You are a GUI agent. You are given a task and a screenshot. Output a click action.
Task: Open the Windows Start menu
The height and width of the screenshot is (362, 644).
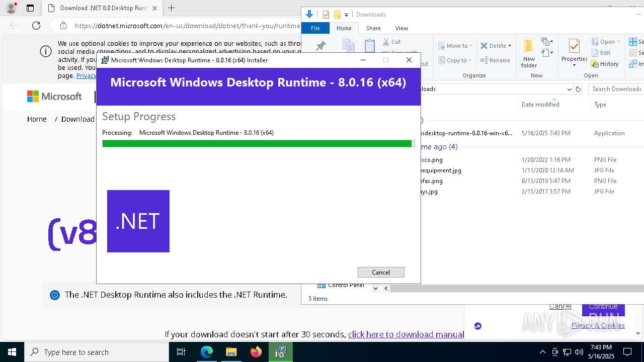pos(12,352)
